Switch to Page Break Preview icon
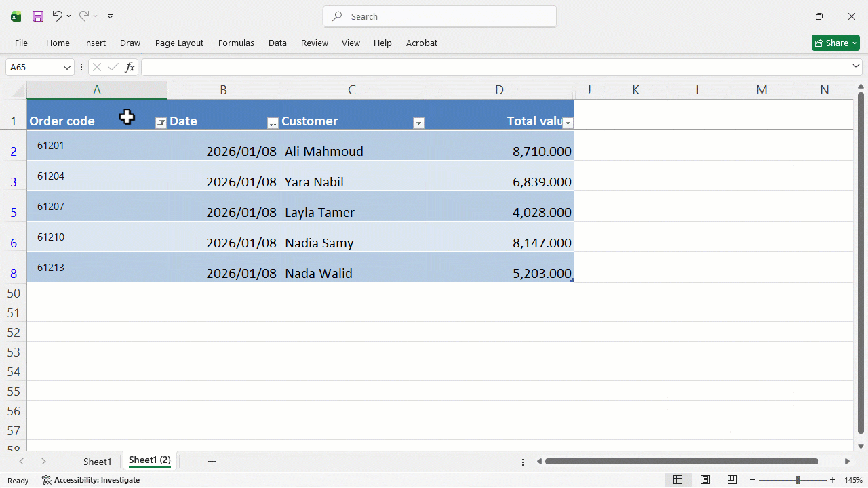The height and width of the screenshot is (488, 868). click(x=732, y=480)
